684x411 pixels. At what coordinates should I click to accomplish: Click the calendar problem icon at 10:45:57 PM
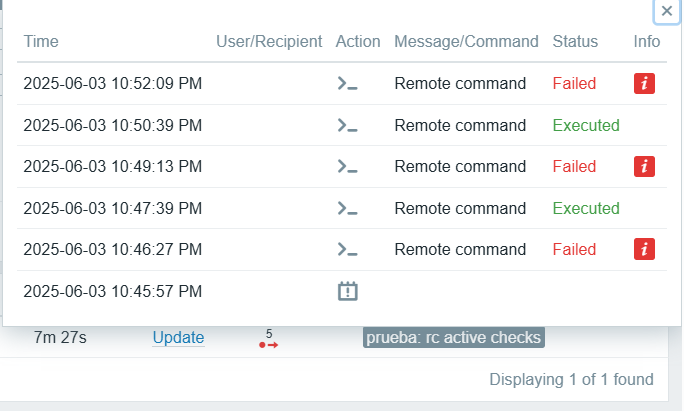point(347,292)
